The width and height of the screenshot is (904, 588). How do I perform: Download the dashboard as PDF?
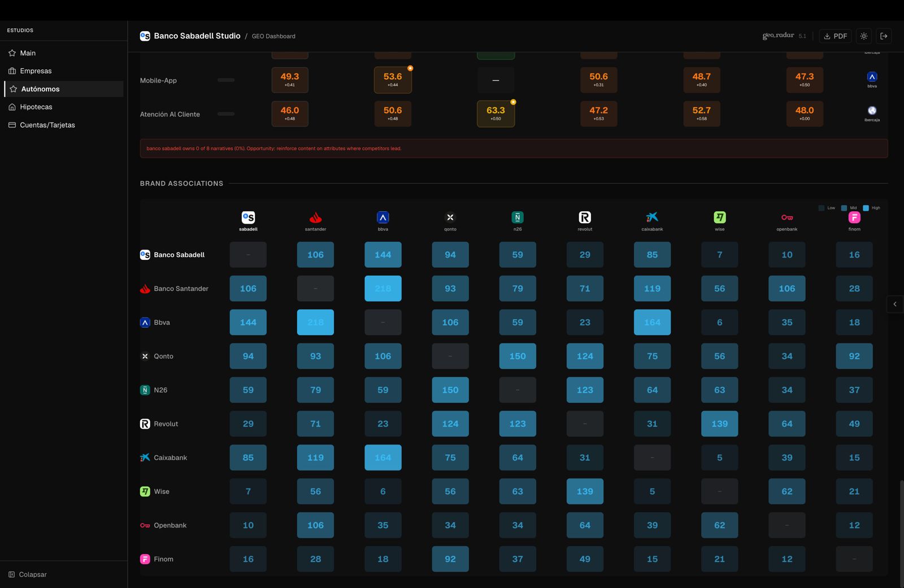[835, 36]
